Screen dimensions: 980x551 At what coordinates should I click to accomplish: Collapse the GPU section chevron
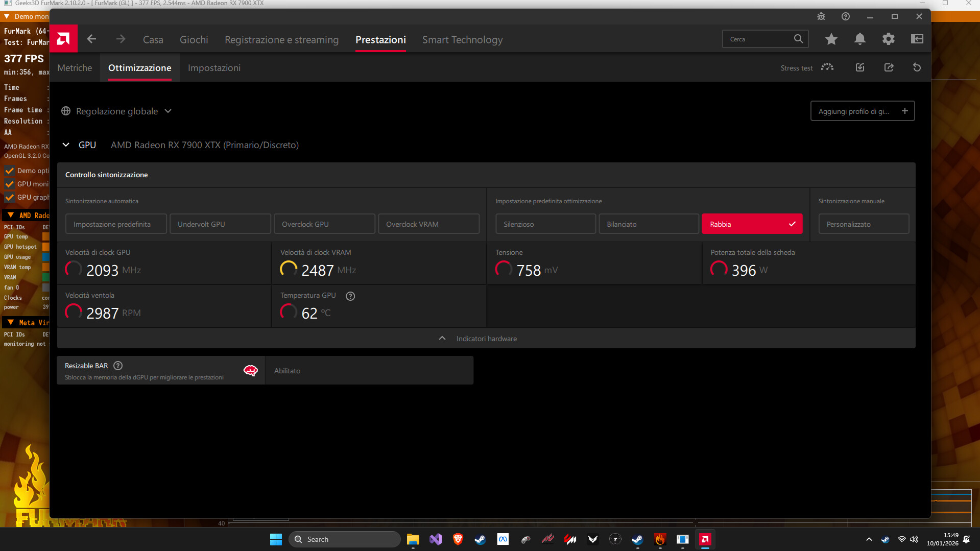pos(66,145)
